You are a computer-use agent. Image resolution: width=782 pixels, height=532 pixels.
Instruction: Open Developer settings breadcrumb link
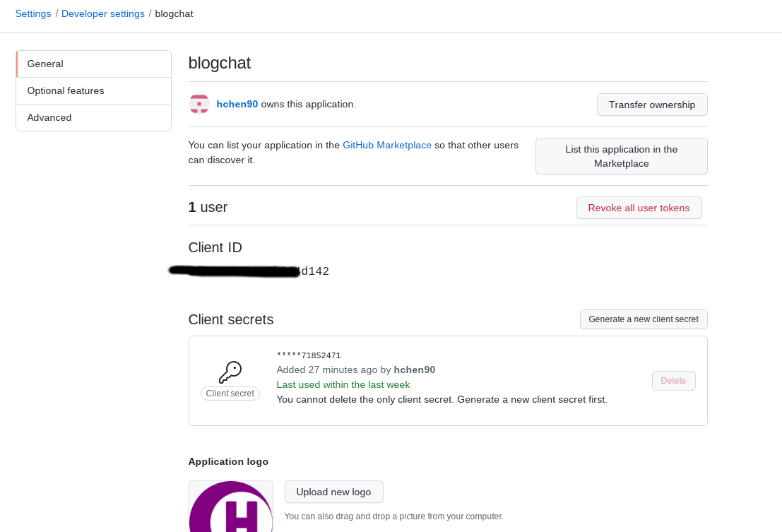point(103,13)
